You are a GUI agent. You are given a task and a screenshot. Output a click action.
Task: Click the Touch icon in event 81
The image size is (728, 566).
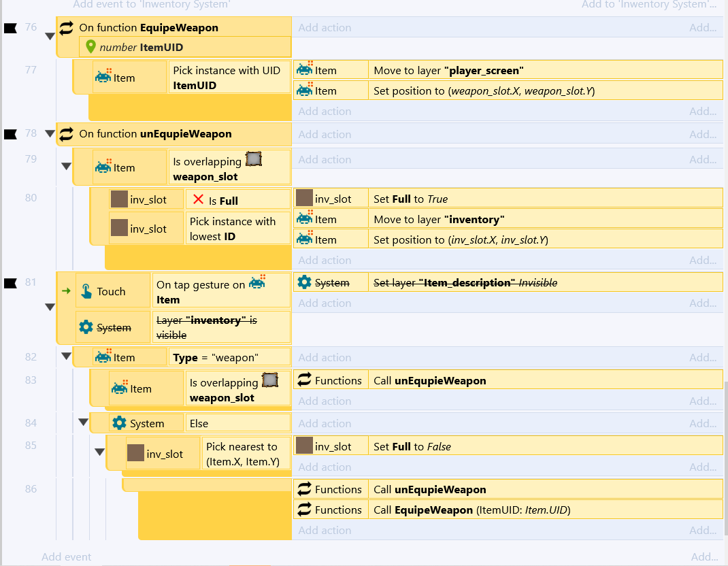tap(86, 291)
